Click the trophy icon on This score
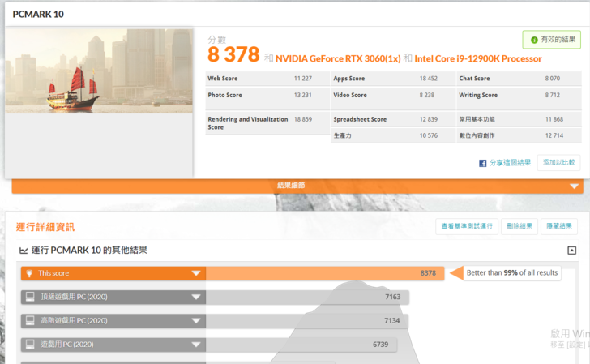Image resolution: width=590 pixels, height=364 pixels. 30,273
